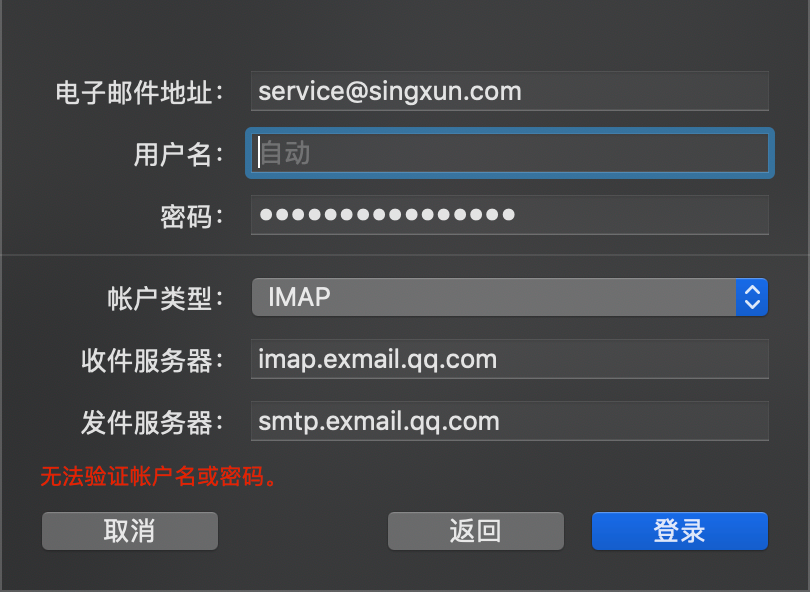Click the 用户名 label text
Screen dimensions: 810x592
click(x=179, y=154)
